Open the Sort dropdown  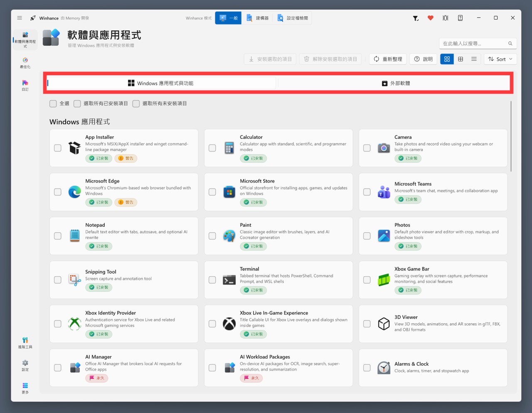click(500, 59)
